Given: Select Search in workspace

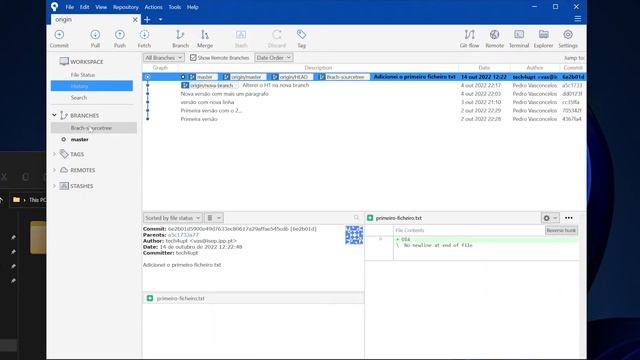Looking at the screenshot, I should tap(79, 98).
